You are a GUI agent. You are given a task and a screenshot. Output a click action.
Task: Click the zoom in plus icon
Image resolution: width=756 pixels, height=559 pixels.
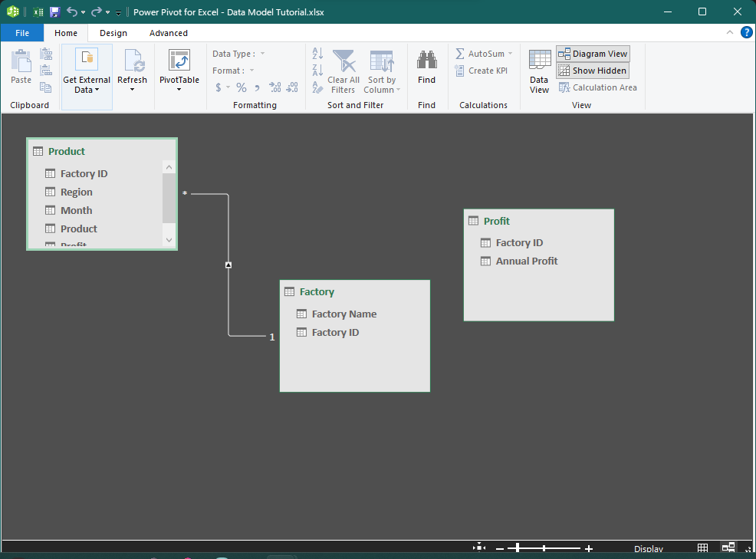[589, 548]
